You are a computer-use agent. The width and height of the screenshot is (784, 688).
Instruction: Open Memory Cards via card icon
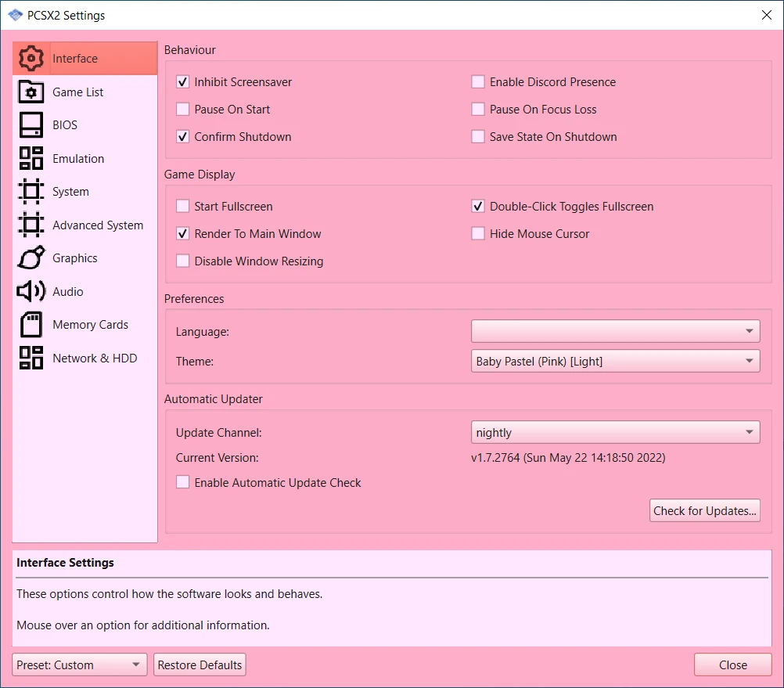[x=31, y=325]
